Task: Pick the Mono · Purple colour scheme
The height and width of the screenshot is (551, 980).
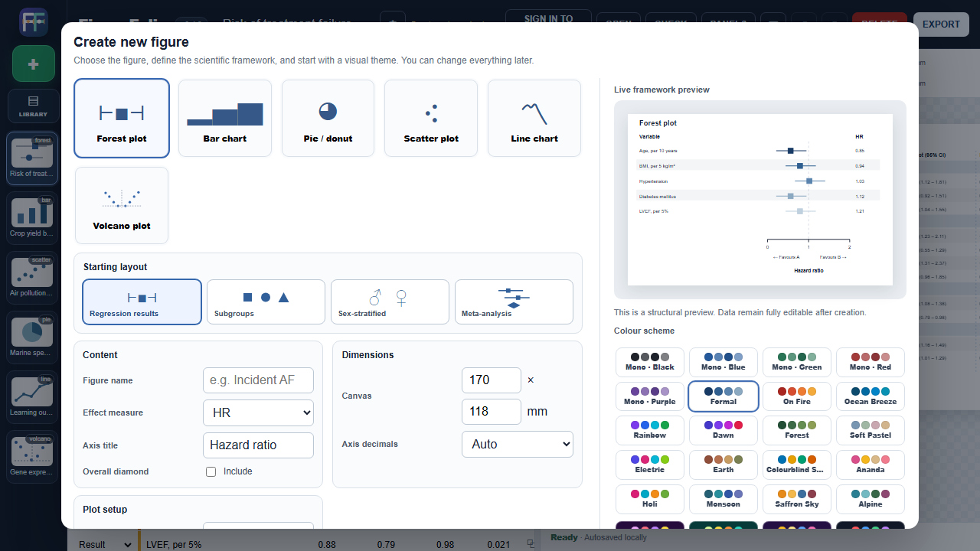Action: pyautogui.click(x=650, y=396)
